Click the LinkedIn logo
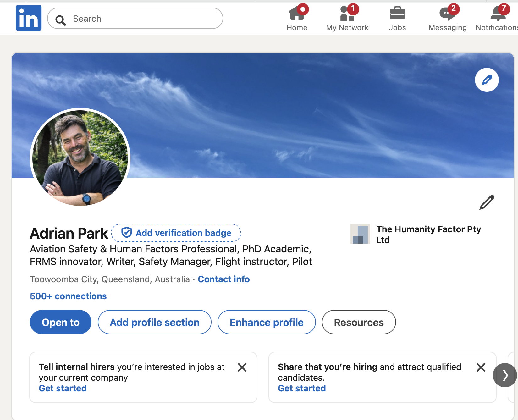Image resolution: width=518 pixels, height=420 pixels. coord(28,18)
